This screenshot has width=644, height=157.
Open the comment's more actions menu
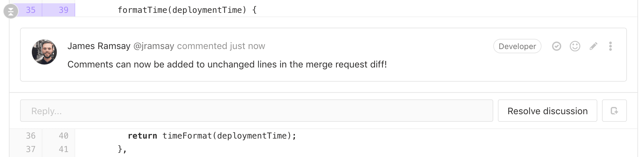(610, 46)
